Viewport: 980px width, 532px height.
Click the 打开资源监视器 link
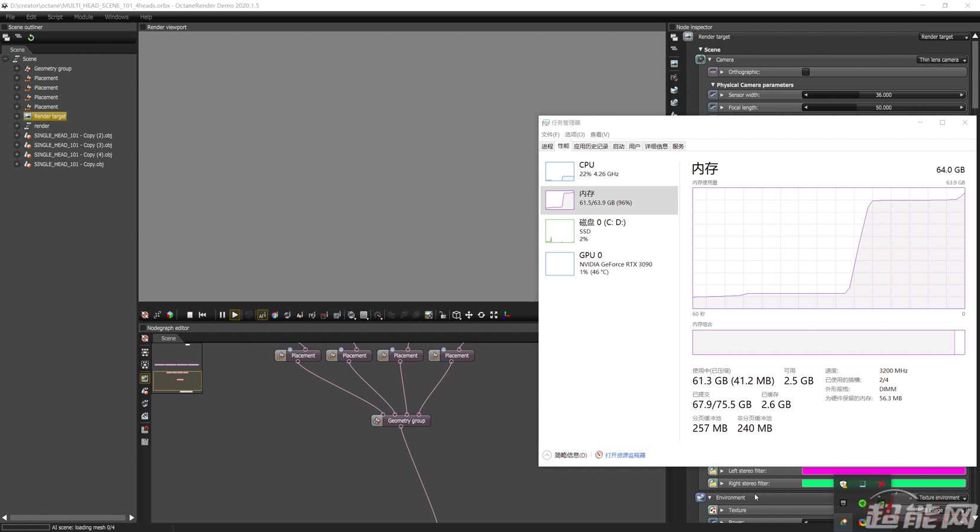coord(625,455)
